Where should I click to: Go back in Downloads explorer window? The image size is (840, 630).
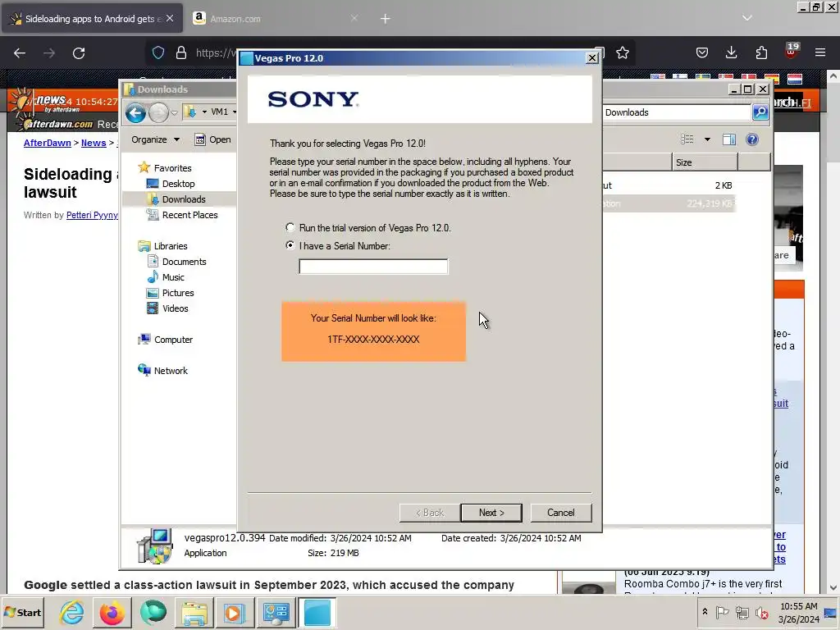pos(135,112)
